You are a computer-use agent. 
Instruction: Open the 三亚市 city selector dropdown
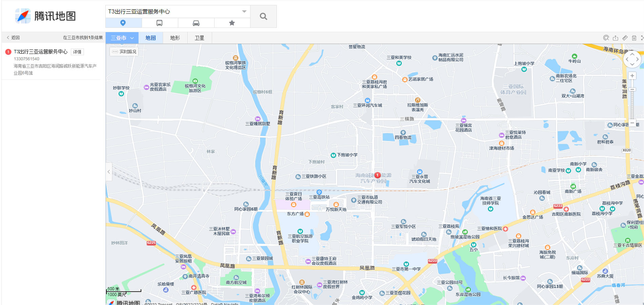pyautogui.click(x=122, y=38)
